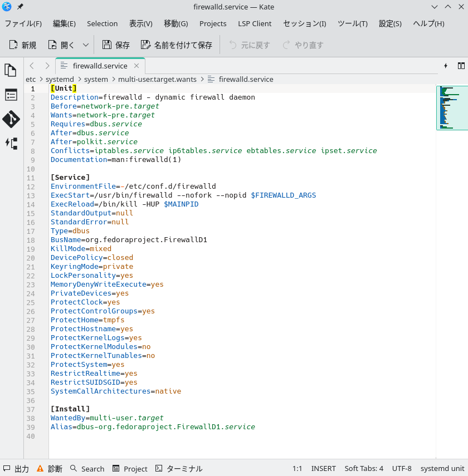Open the LSP symbol outline sidebar icon
The width and height of the screenshot is (468, 476).
(x=11, y=144)
